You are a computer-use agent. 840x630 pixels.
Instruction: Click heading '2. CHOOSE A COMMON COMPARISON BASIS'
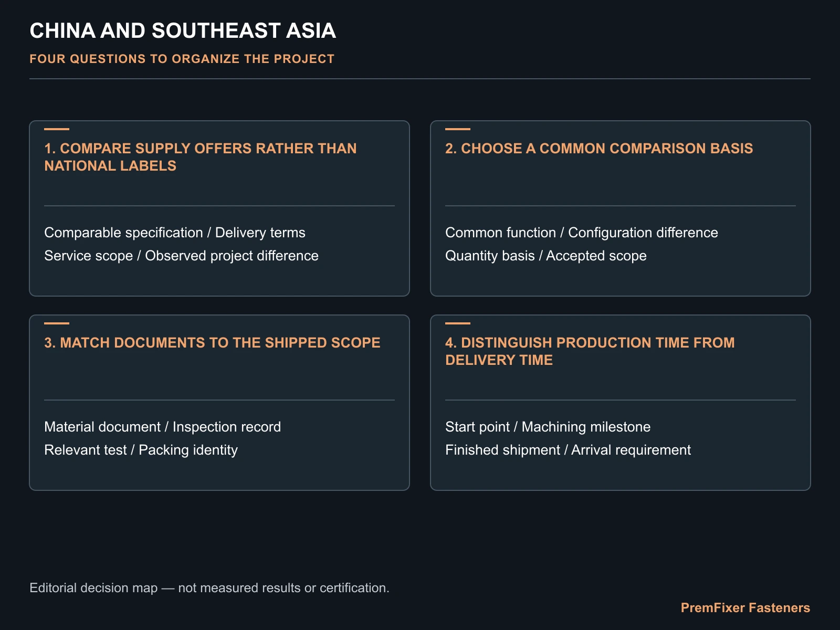[599, 149]
